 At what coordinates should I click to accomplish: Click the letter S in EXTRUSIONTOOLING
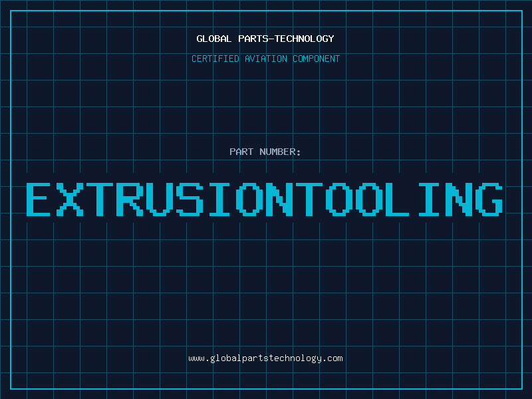click(189, 199)
